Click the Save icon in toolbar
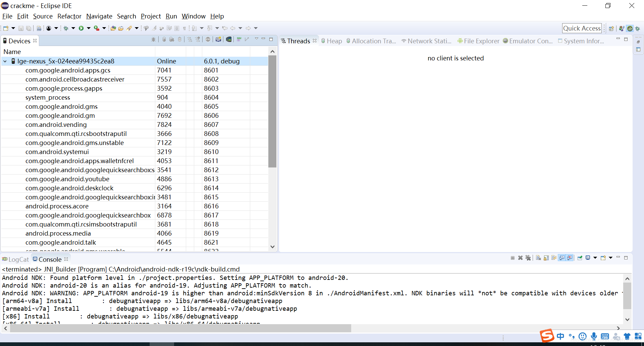This screenshot has width=644, height=346. pos(21,28)
